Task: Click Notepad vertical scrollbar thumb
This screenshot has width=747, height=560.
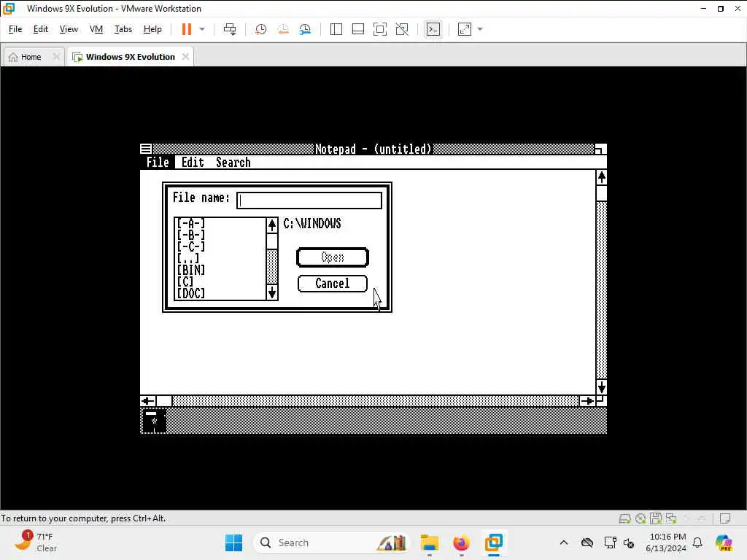Action: click(x=602, y=193)
